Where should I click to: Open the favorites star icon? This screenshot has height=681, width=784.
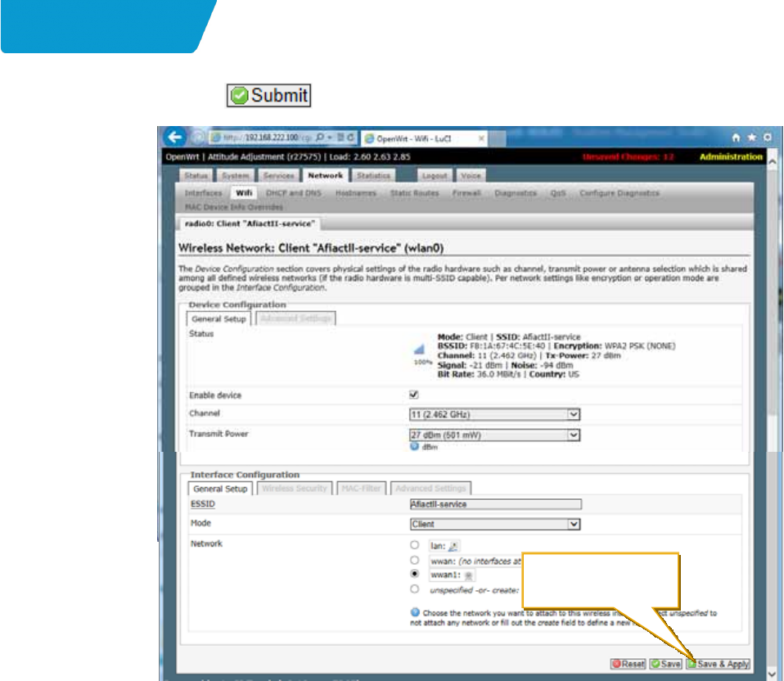pyautogui.click(x=751, y=138)
